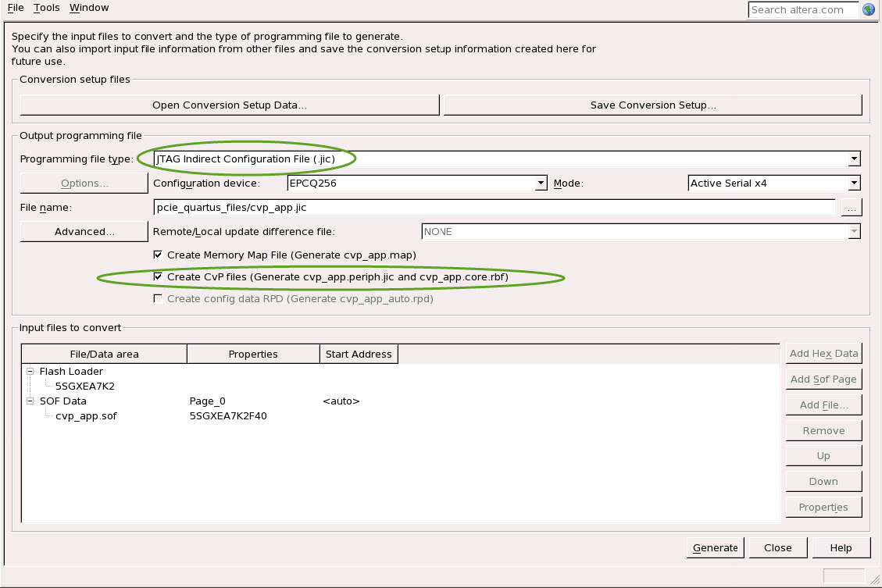The height and width of the screenshot is (588, 882).
Task: Click the Down button
Action: click(823, 482)
